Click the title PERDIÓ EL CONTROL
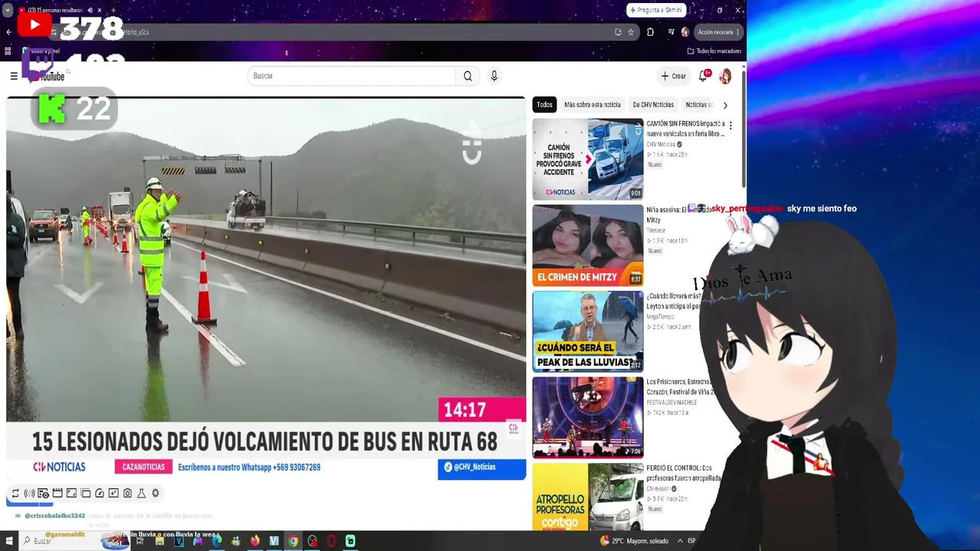Image resolution: width=980 pixels, height=551 pixels. [683, 473]
